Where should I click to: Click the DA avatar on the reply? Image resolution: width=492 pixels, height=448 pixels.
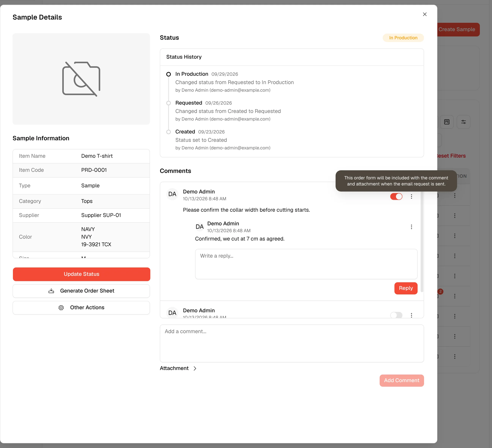(x=199, y=227)
